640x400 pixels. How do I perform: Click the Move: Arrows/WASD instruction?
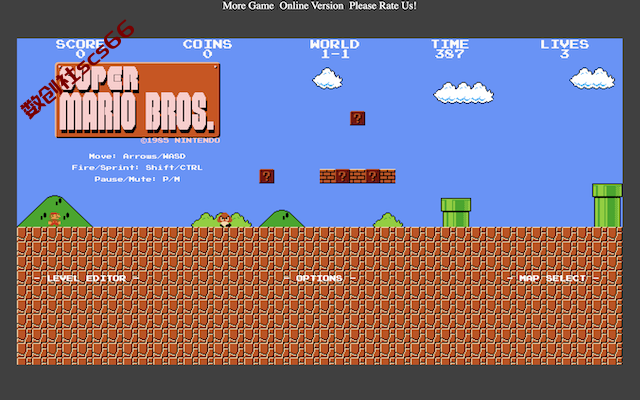coord(137,156)
